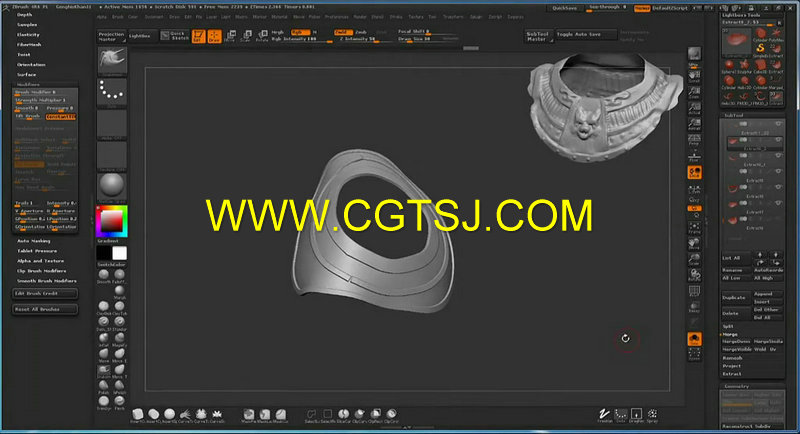Open the Brush menu
Screen dimensions: 800x434
(x=118, y=17)
